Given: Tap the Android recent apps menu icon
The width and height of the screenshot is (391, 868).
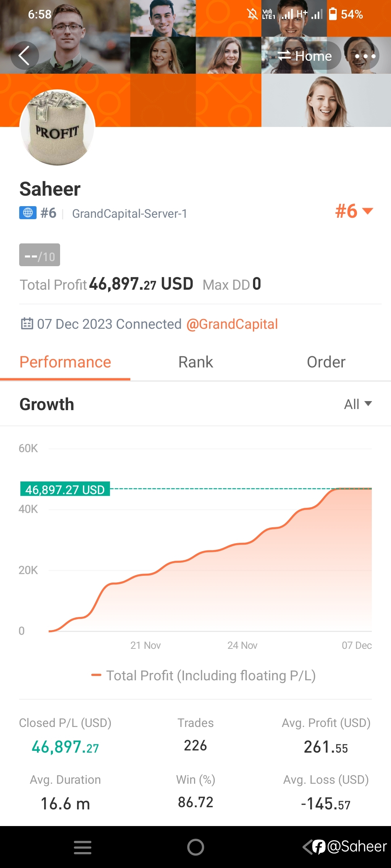Looking at the screenshot, I should point(83,847).
